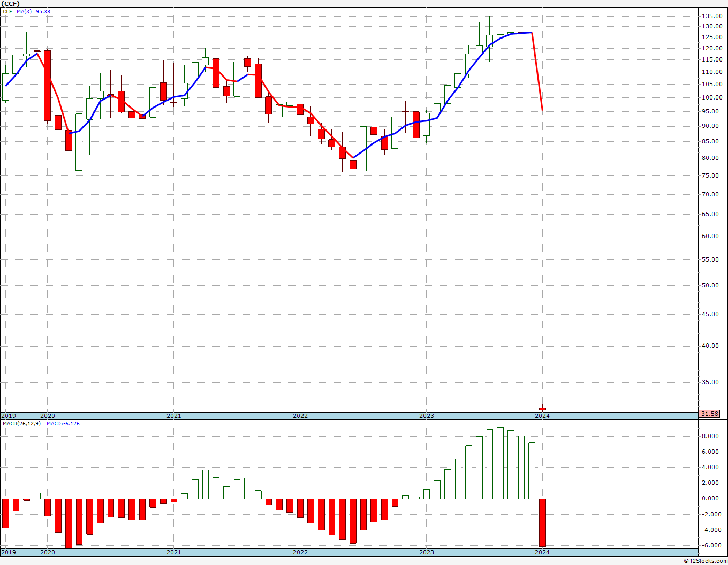The image size is (728, 565).
Task: Click the 2024 label under the MACD panel
Action: (542, 552)
